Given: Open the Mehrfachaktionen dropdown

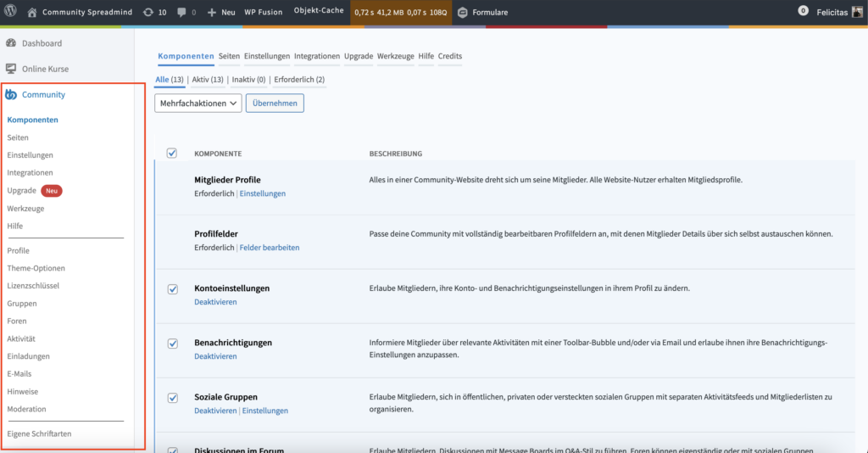Looking at the screenshot, I should pos(198,103).
